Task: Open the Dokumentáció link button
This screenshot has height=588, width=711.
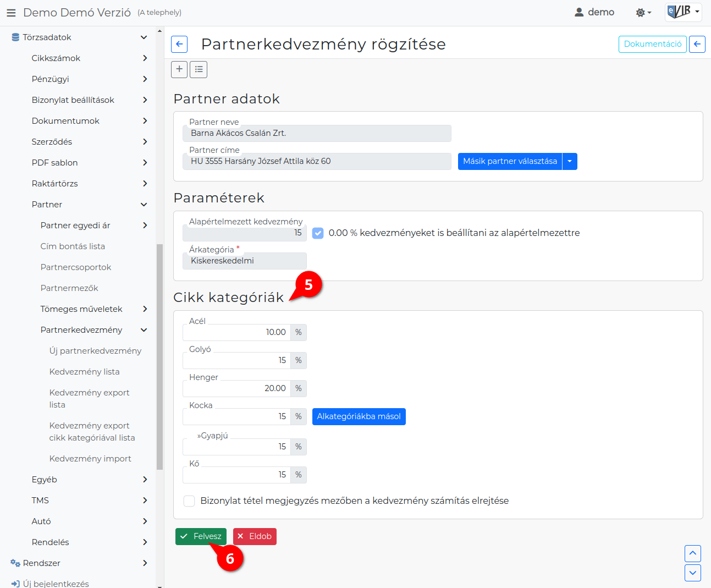Action: pyautogui.click(x=652, y=44)
